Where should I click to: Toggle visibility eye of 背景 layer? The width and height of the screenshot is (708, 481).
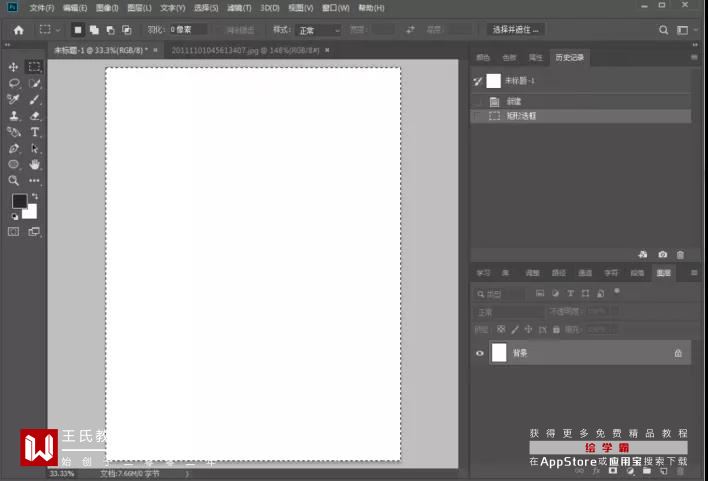point(480,353)
